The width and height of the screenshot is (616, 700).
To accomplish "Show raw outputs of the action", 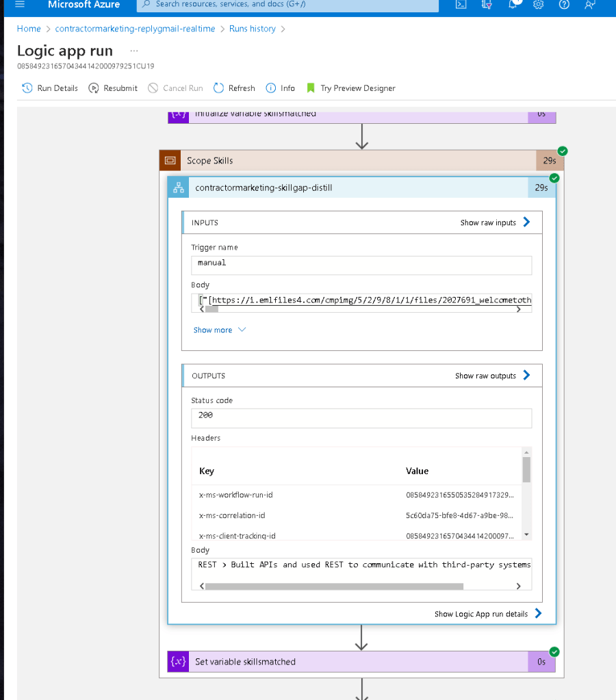I will click(x=485, y=376).
